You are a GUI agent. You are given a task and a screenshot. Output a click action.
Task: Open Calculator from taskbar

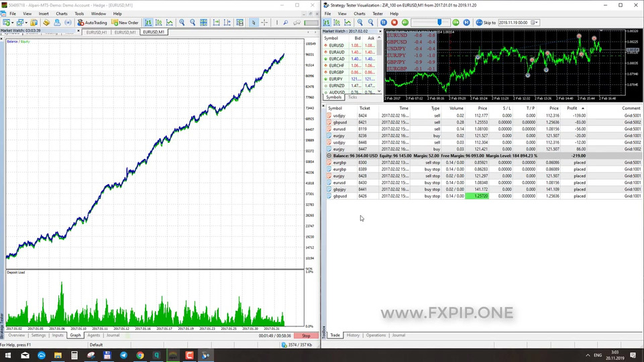point(74,355)
